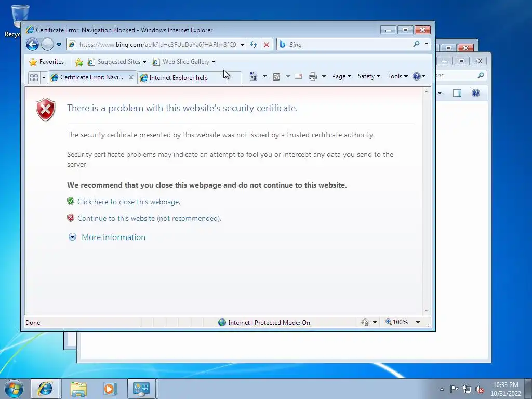The height and width of the screenshot is (399, 532).
Task: Open the Windows Start button
Action: 14,389
